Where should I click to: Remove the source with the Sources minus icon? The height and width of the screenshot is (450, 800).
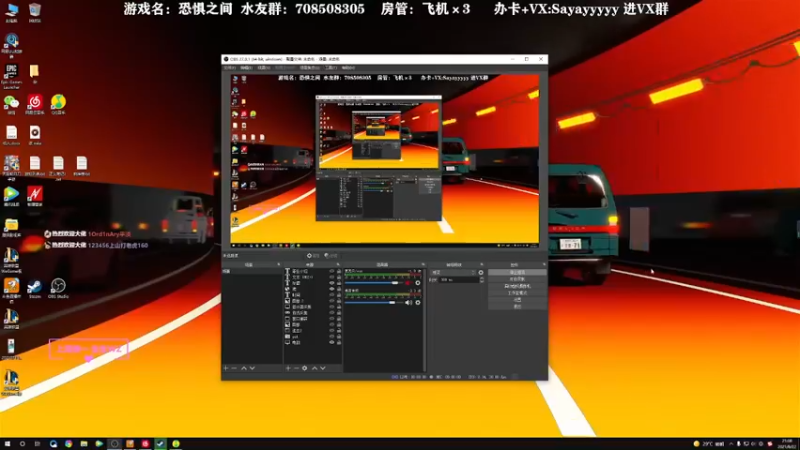pyautogui.click(x=296, y=368)
